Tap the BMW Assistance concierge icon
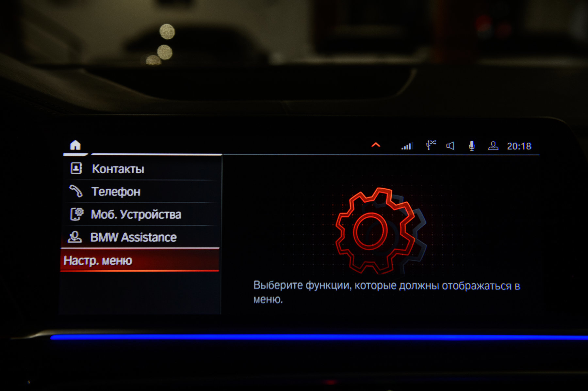 tap(75, 237)
